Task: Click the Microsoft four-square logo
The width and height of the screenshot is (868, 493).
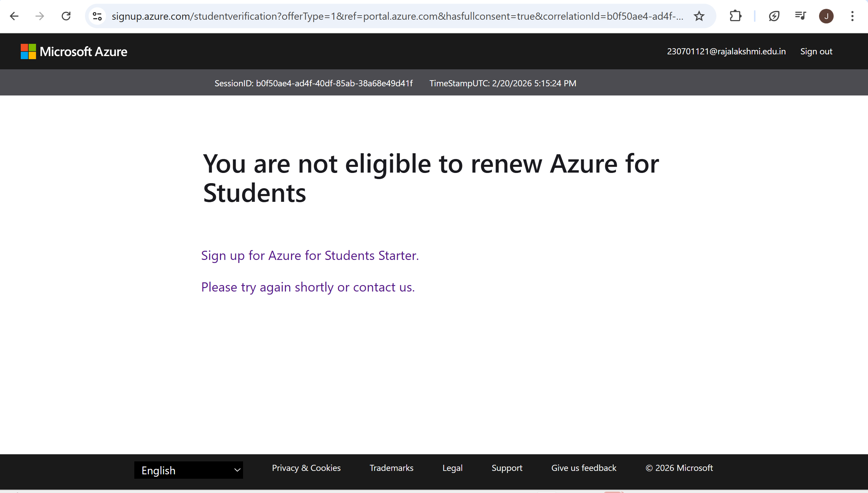Action: point(28,51)
